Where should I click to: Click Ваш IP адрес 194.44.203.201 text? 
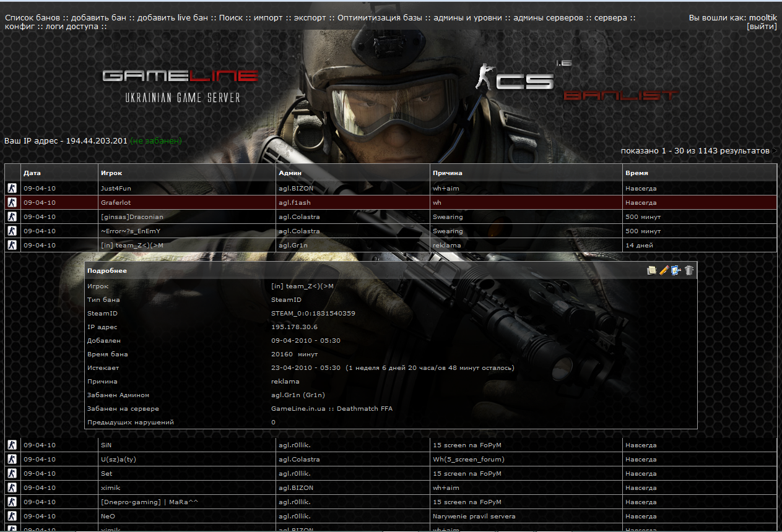(66, 141)
